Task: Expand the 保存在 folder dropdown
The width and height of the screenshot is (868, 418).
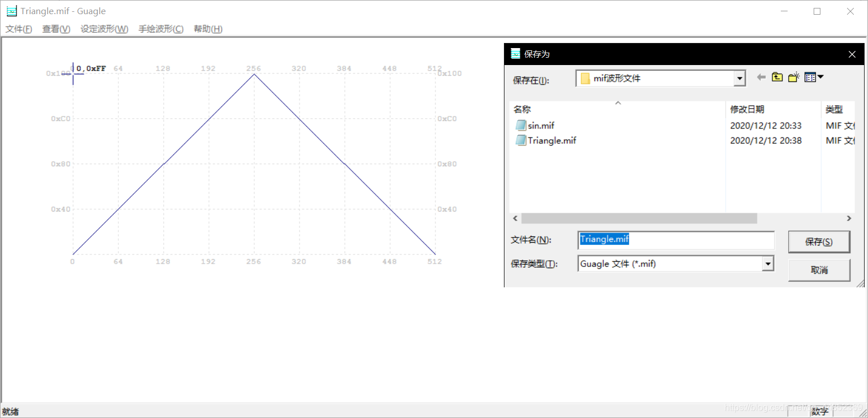Action: pyautogui.click(x=739, y=79)
